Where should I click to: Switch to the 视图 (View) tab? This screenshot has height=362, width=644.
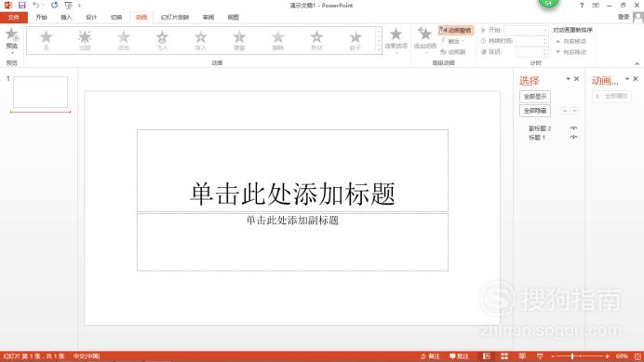[x=234, y=18]
